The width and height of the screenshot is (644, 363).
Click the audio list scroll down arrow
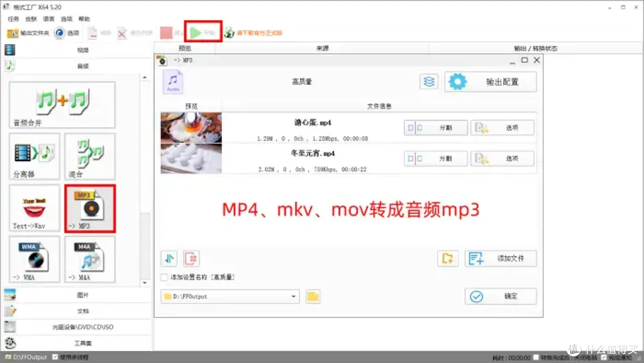144,283
